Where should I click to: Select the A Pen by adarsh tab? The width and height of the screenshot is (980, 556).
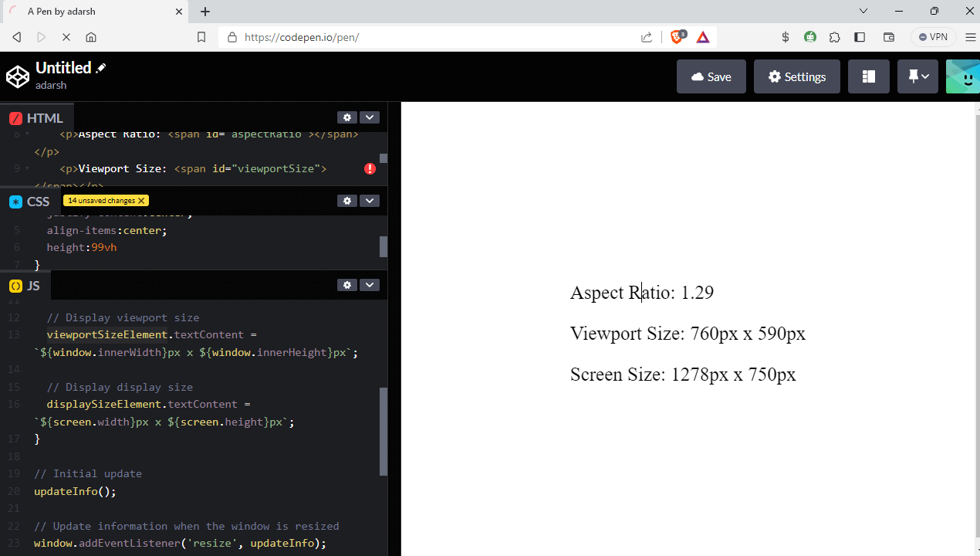[93, 11]
